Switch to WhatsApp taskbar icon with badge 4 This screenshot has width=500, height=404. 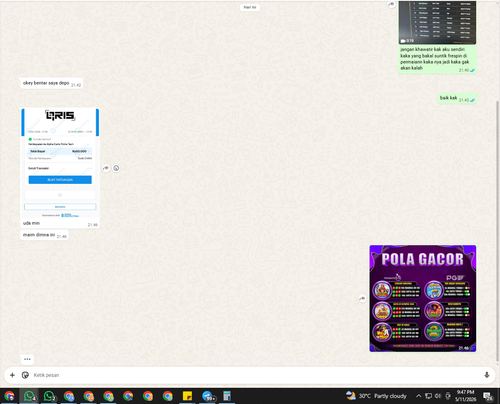29,396
